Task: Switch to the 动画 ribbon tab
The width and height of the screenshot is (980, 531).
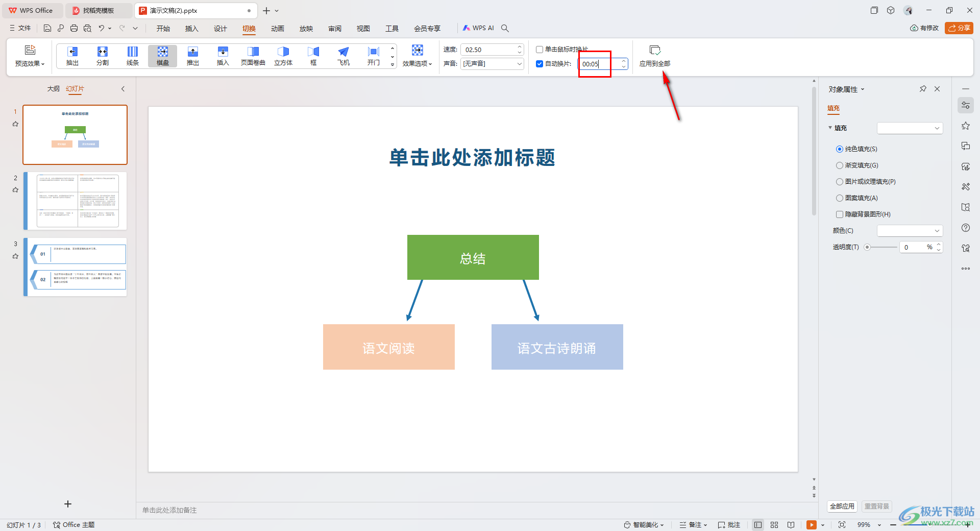Action: pos(278,28)
